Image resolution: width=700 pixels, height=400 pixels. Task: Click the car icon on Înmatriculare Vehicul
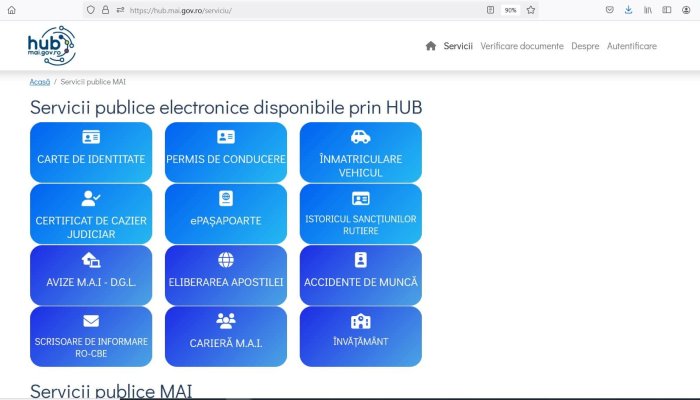361,137
